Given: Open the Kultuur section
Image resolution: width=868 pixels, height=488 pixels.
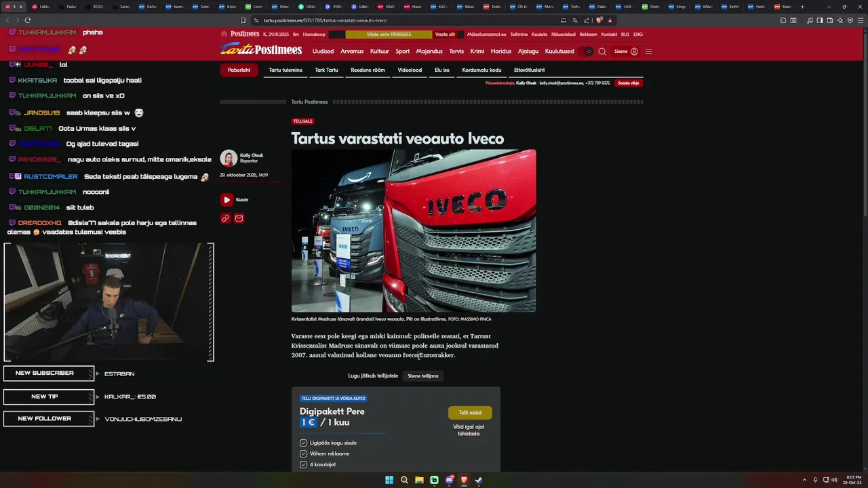Looking at the screenshot, I should pos(380,52).
